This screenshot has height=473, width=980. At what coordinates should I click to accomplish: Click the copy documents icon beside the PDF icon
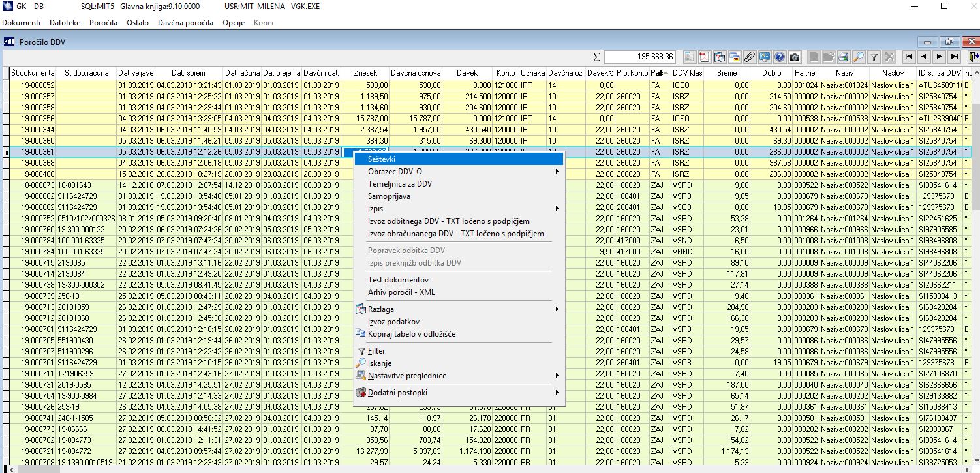pos(720,57)
